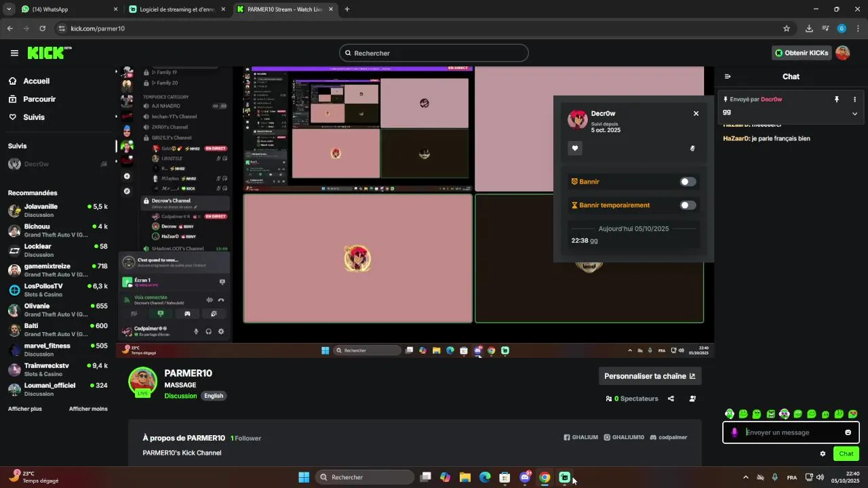
Task: Open a new browser tab
Action: pos(347,9)
